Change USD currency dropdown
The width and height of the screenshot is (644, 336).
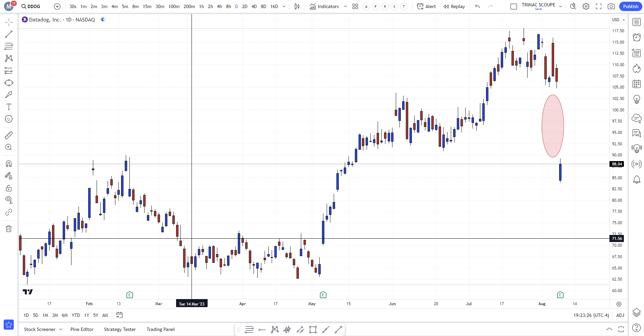pyautogui.click(x=619, y=20)
